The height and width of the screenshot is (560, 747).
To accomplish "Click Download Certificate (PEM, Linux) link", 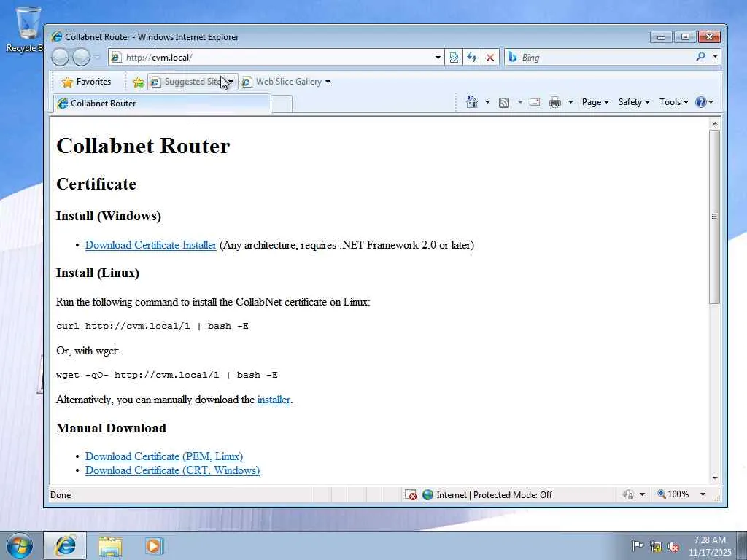I will tap(164, 456).
